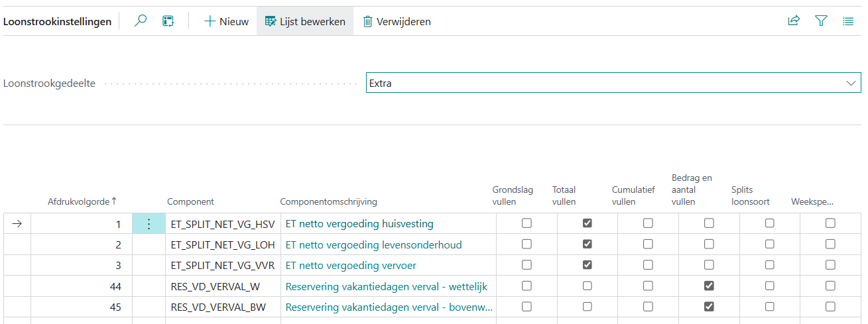Toggle the list view lines icon
Screen dimensions: 868x324
pos(848,21)
